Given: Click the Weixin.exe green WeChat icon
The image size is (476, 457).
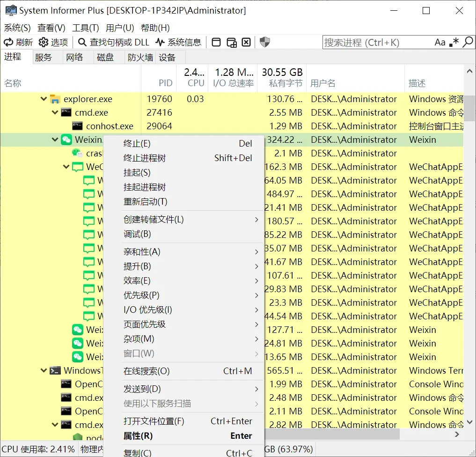Looking at the screenshot, I should coord(66,140).
